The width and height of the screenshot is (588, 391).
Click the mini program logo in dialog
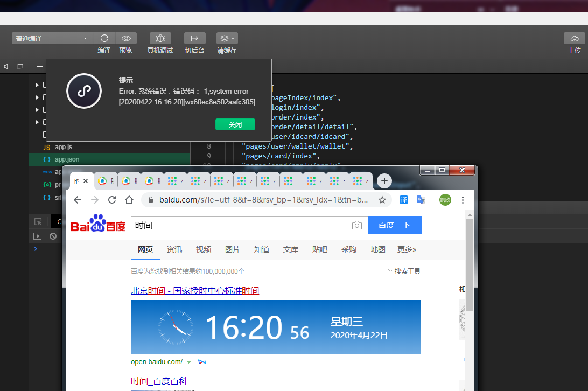[x=84, y=91]
